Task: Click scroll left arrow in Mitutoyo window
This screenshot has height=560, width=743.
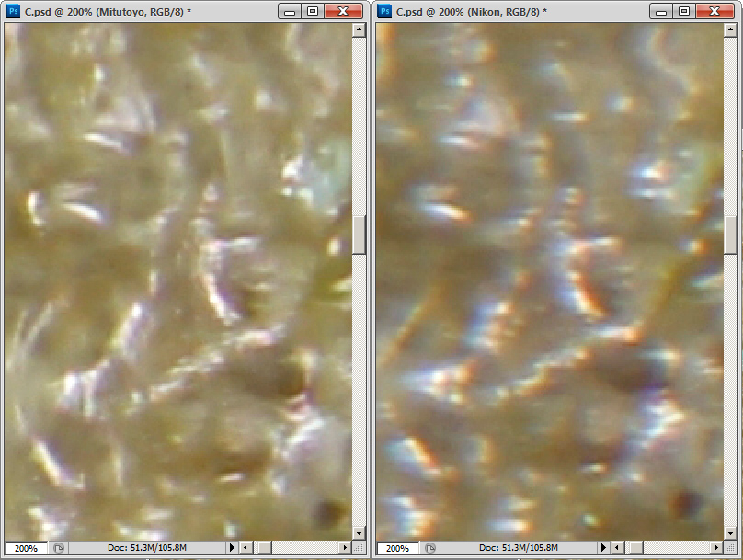Action: (x=246, y=548)
